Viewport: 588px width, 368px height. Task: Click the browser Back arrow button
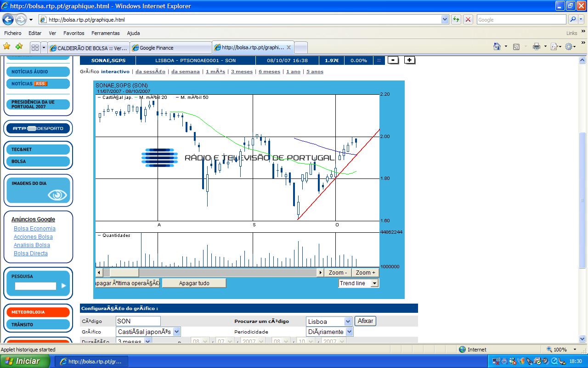8,20
